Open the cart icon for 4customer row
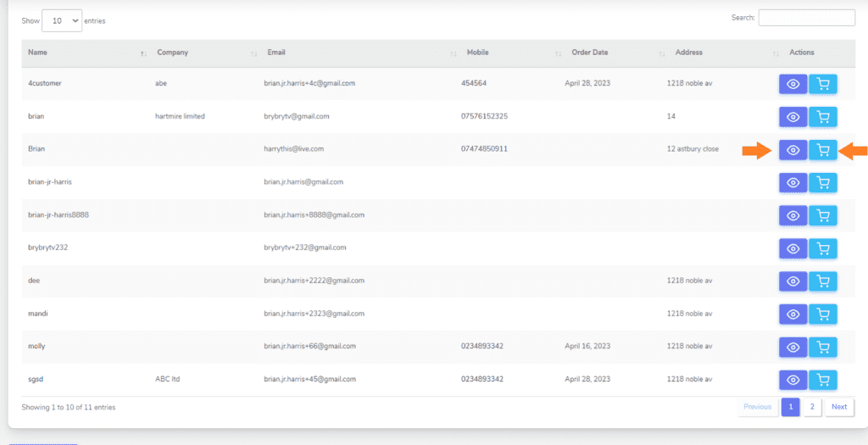868x445 pixels. tap(823, 84)
